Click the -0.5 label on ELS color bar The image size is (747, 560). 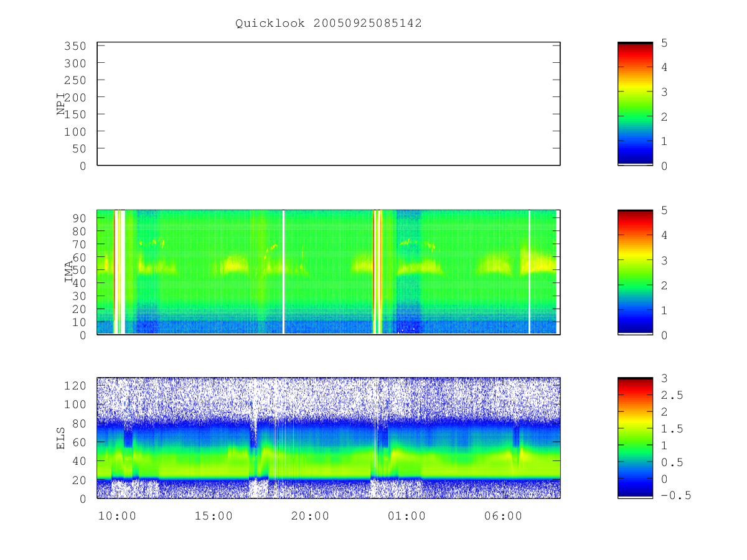pyautogui.click(x=675, y=496)
